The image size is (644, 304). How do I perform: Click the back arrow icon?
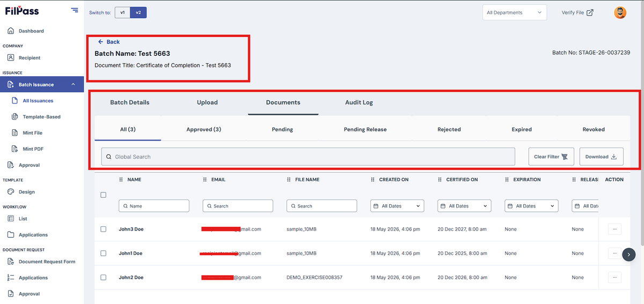click(100, 42)
